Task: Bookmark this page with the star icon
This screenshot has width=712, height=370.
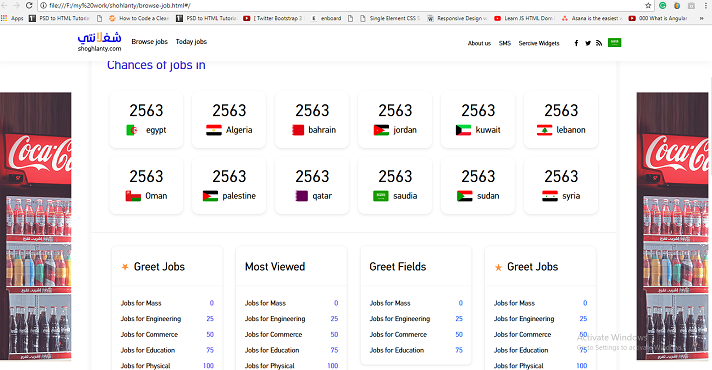Action: point(648,5)
